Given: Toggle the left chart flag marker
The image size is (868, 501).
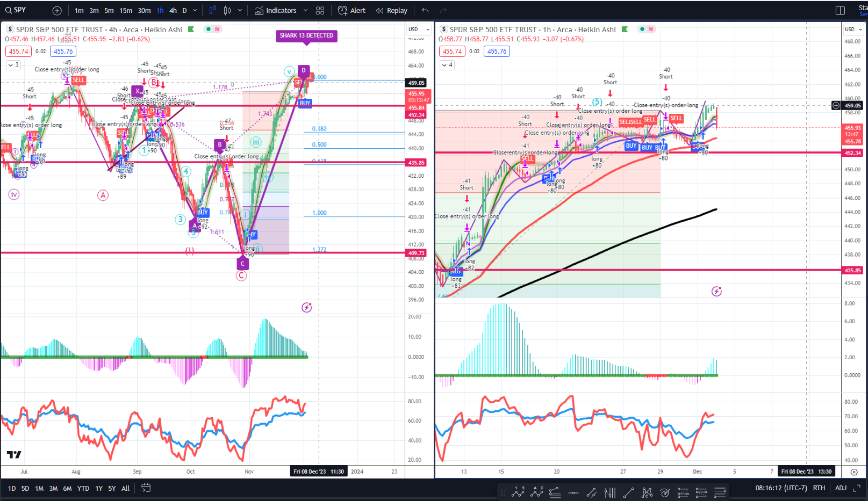Looking at the screenshot, I should pos(191,29).
